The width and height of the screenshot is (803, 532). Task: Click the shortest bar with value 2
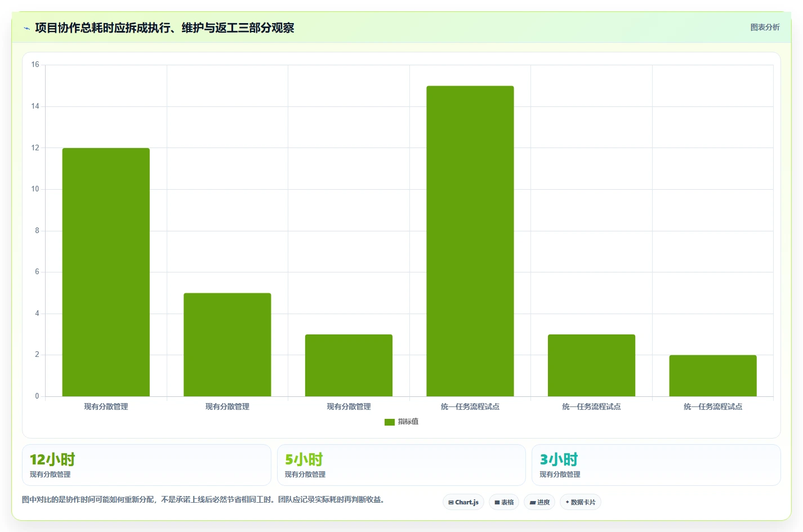pos(713,375)
